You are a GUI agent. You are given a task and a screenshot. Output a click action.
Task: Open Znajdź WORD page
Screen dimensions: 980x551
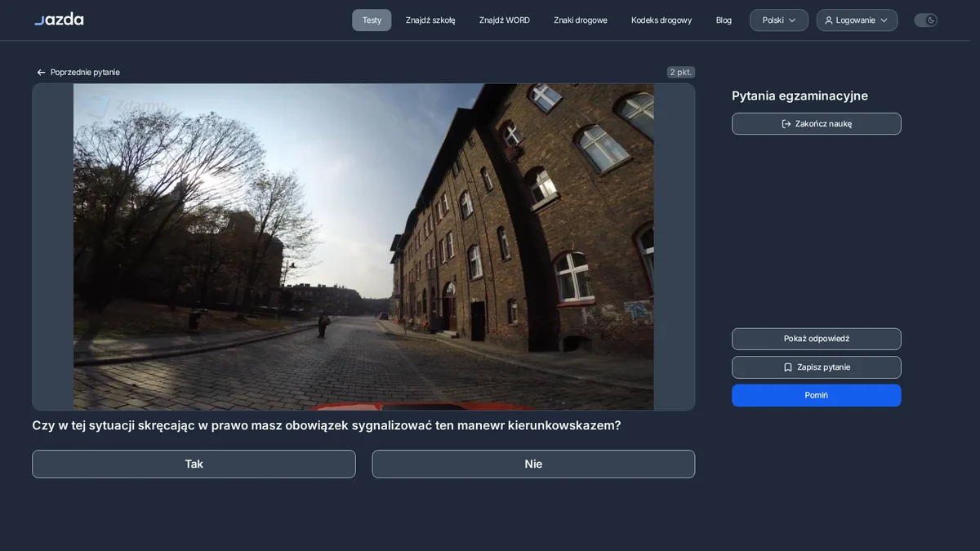point(505,20)
